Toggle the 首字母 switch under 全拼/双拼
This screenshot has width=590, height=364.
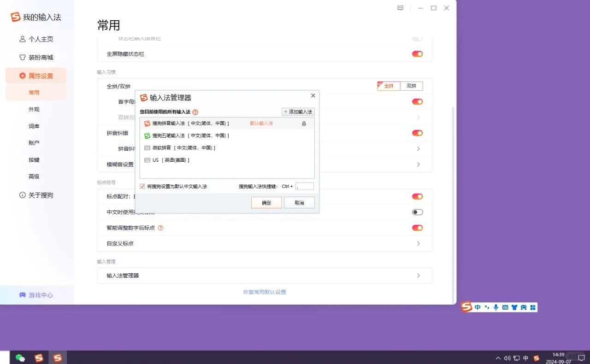(x=417, y=101)
